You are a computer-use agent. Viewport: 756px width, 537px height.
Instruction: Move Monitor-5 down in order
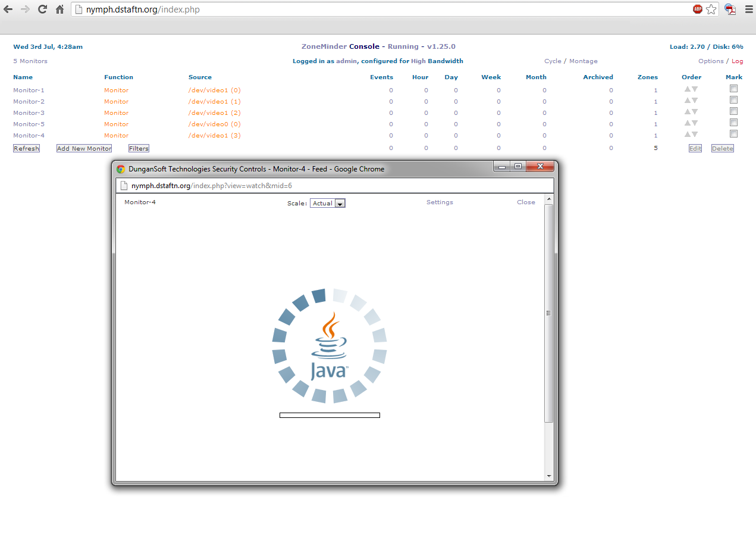pos(695,123)
